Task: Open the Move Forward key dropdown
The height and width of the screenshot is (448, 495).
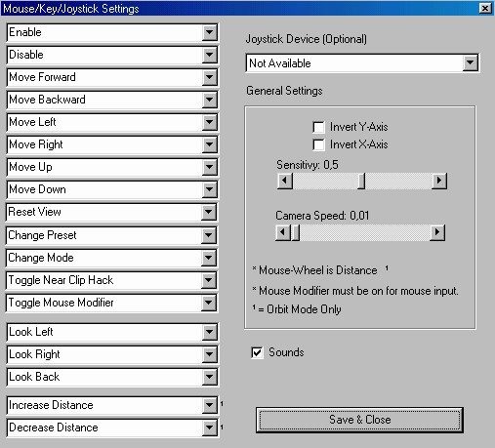Action: point(209,77)
